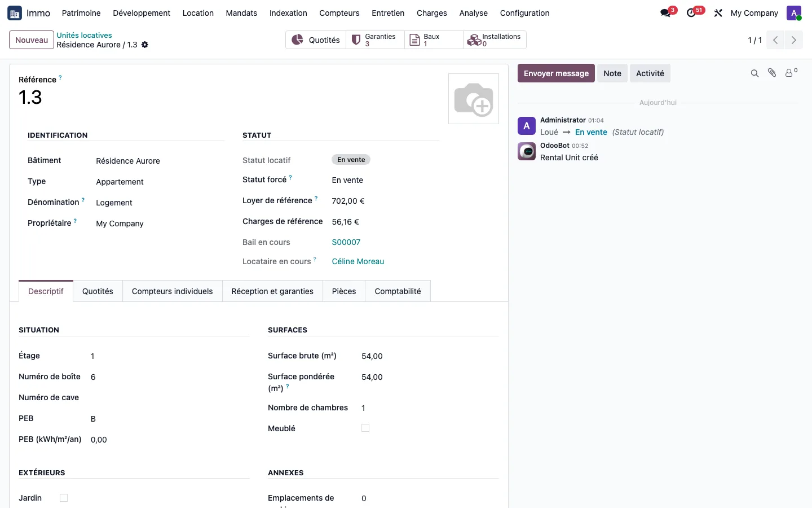Click the gear actions icon beside 1.3
Viewport: 812px width, 508px height.
click(145, 45)
